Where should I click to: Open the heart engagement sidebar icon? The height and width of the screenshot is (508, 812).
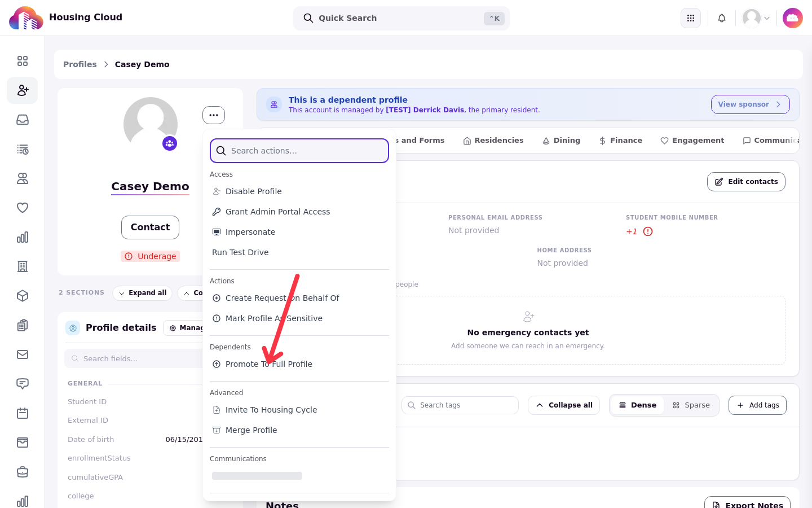pos(23,208)
